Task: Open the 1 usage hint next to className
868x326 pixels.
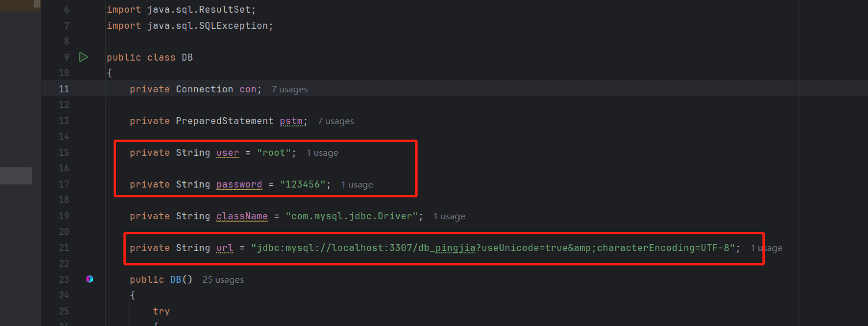Action: (x=449, y=216)
